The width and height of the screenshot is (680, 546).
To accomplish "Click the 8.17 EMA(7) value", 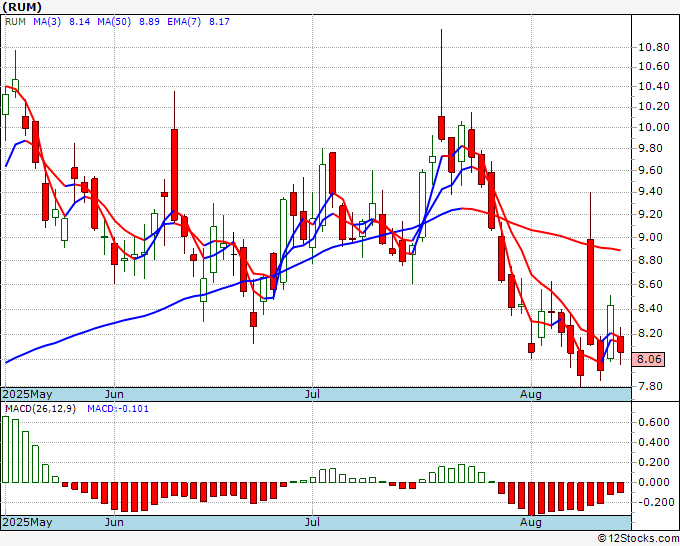I will (219, 22).
